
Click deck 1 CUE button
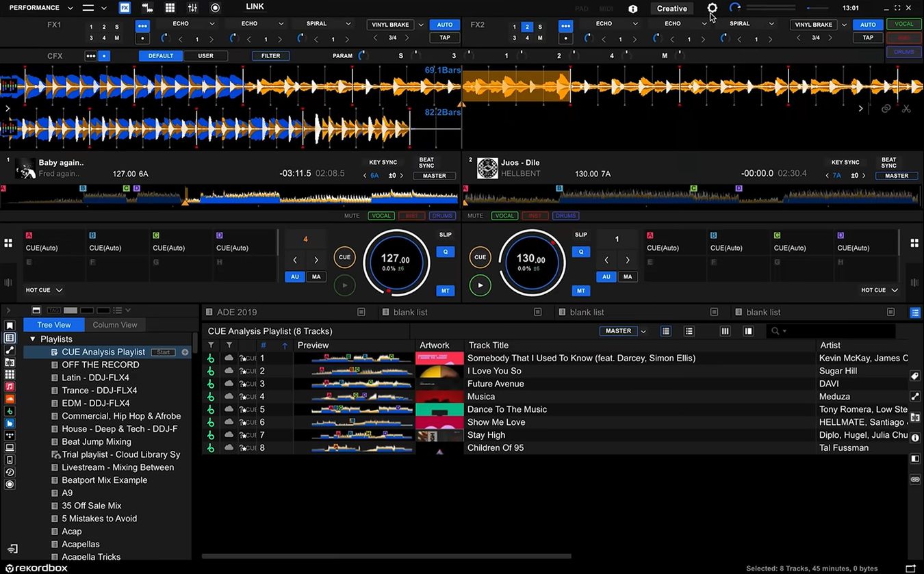coord(344,257)
